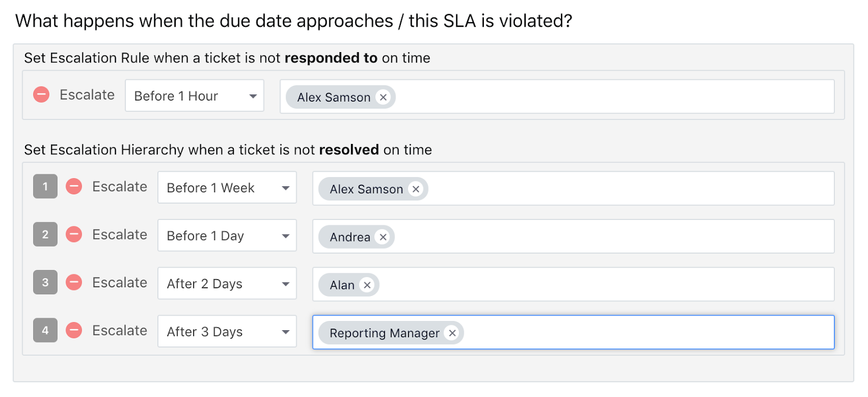Image resolution: width=868 pixels, height=397 pixels.
Task: Click the level 3 number badge
Action: (45, 282)
